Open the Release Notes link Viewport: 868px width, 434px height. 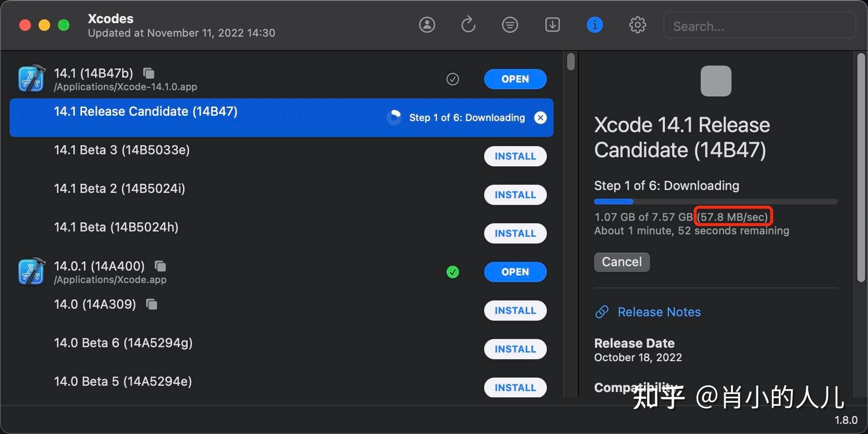(659, 312)
